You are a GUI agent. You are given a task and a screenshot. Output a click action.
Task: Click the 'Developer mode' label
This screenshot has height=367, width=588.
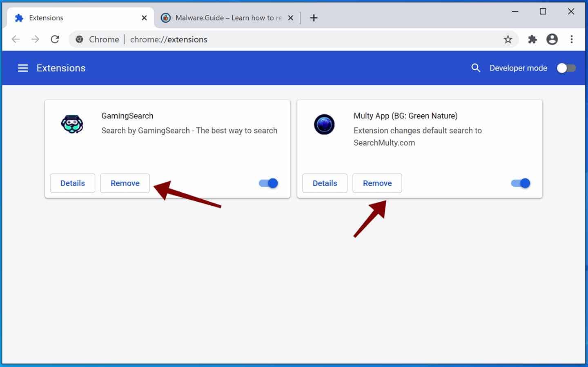[x=518, y=68]
